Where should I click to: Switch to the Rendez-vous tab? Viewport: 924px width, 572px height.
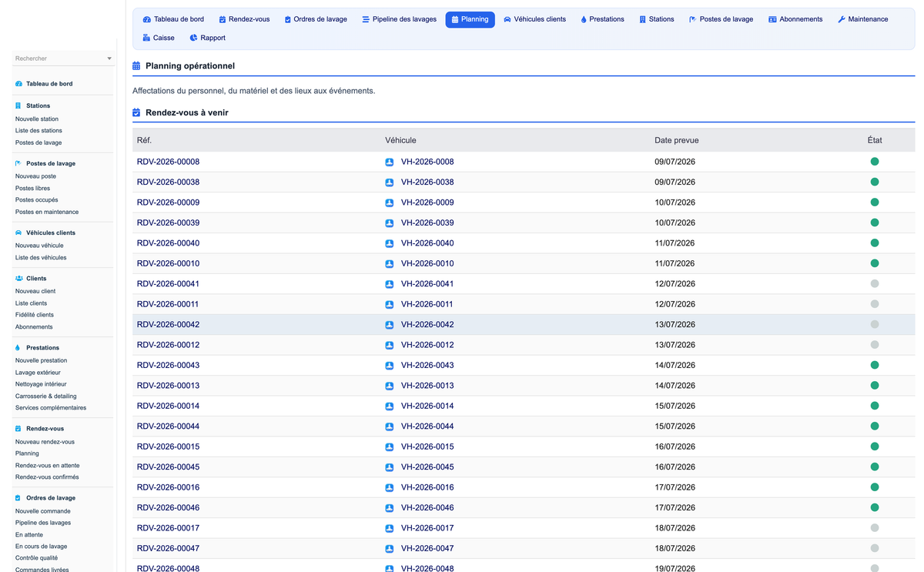(x=244, y=19)
